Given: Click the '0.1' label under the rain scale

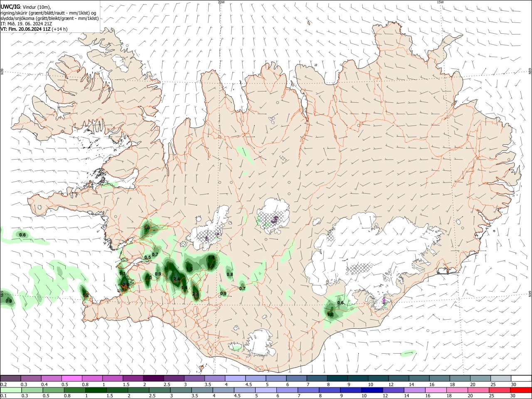Looking at the screenshot, I should click(4, 396).
